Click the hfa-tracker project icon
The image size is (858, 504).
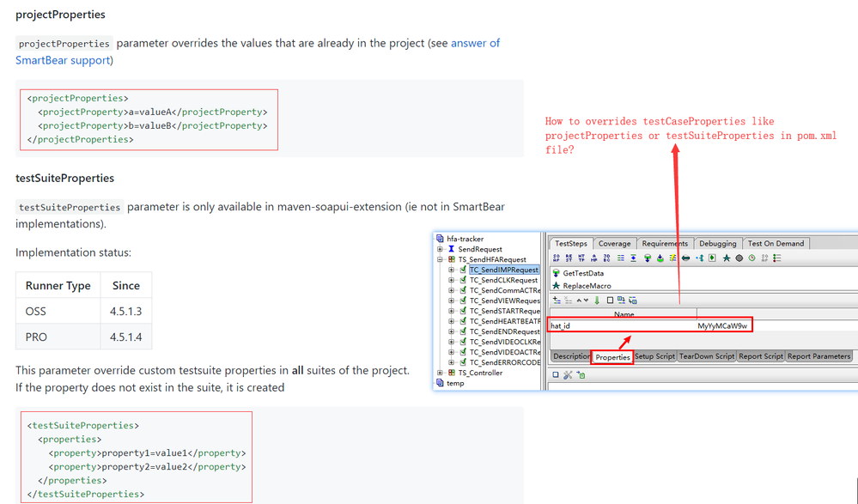click(441, 239)
